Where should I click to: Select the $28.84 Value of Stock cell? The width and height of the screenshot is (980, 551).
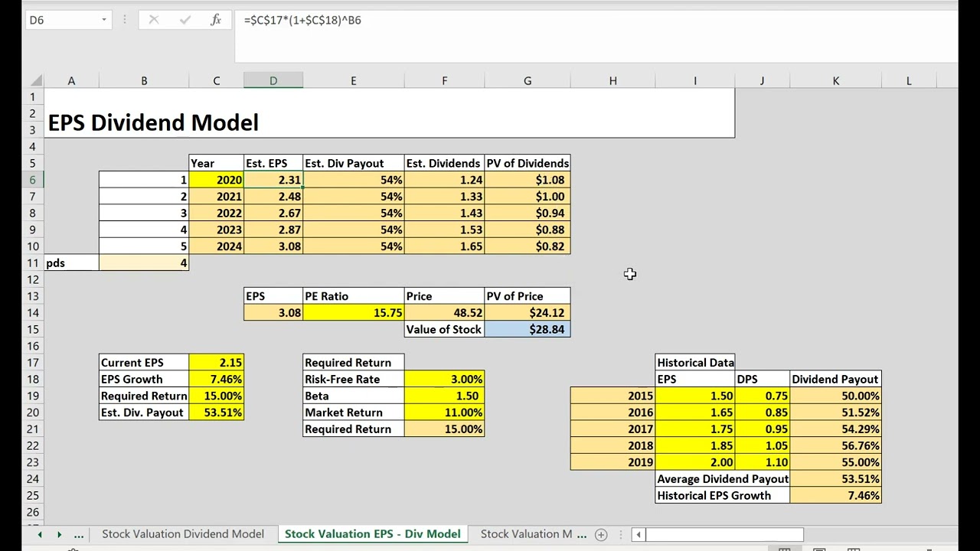528,330
